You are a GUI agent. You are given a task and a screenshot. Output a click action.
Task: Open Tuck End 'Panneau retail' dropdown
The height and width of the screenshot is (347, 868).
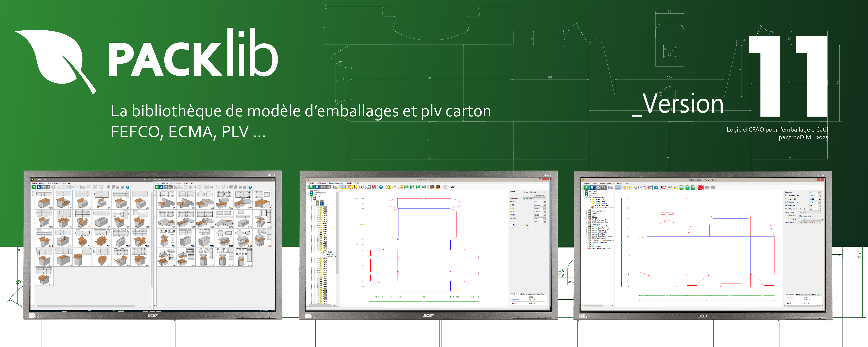point(811,216)
